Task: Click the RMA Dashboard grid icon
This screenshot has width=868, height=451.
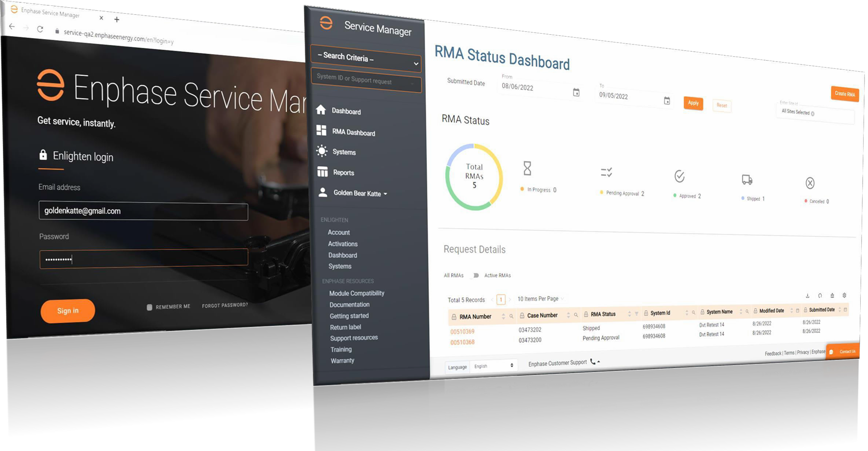Action: pyautogui.click(x=321, y=130)
